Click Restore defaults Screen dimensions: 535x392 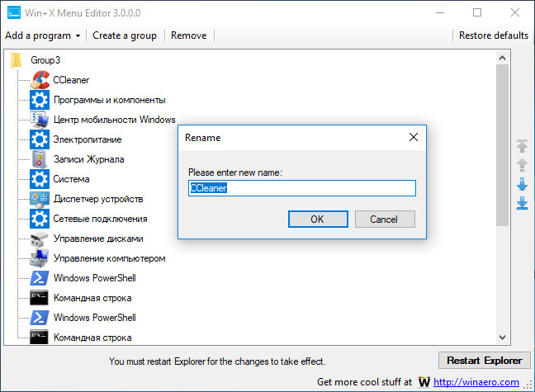pyautogui.click(x=494, y=35)
